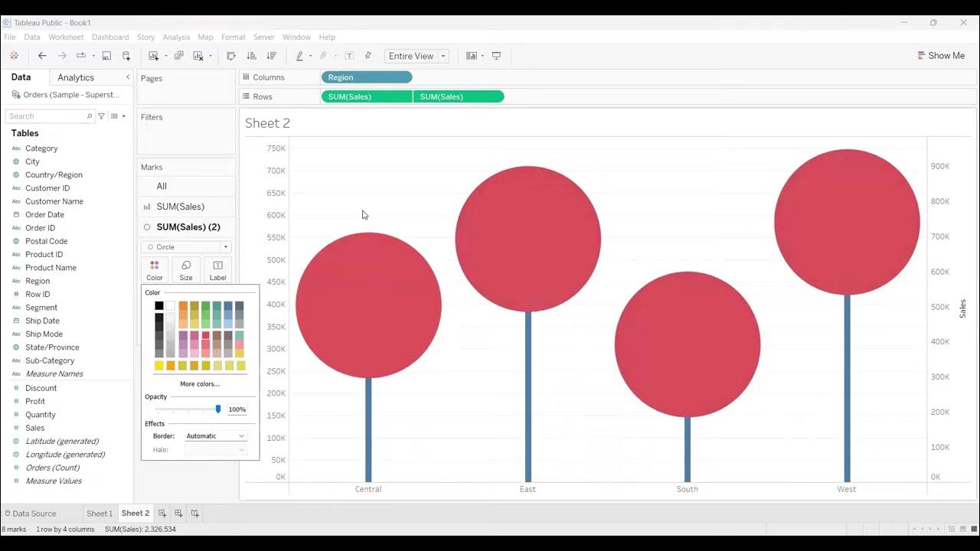
Task: Select the Customer Name field
Action: (54, 201)
